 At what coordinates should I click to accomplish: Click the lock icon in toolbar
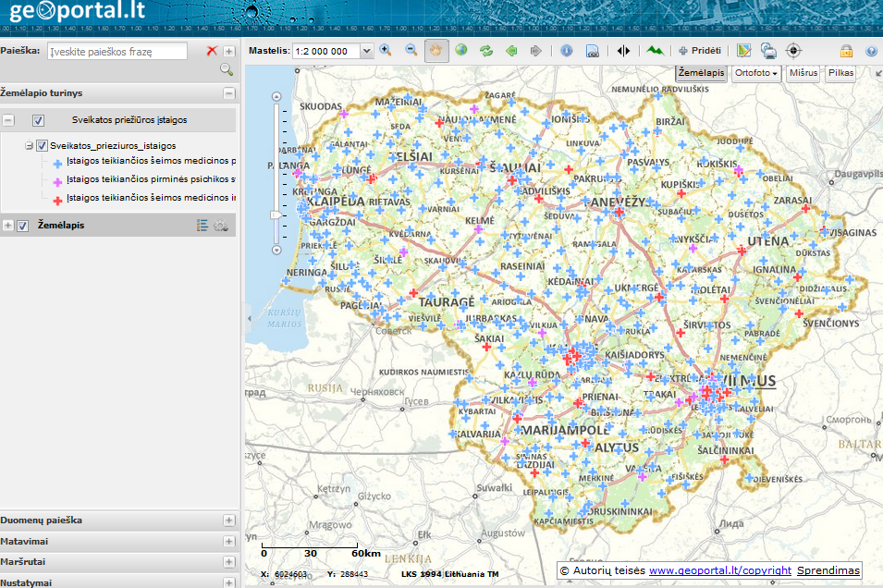[846, 51]
